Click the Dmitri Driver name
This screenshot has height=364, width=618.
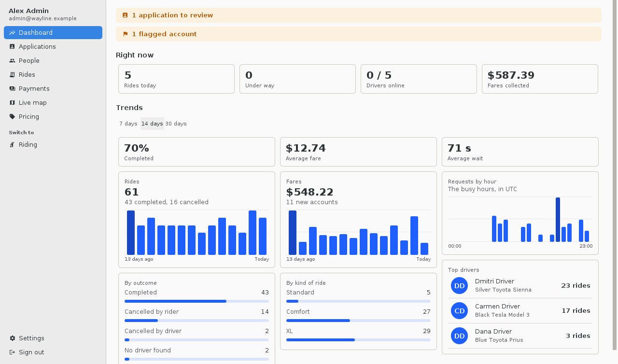[x=494, y=281]
